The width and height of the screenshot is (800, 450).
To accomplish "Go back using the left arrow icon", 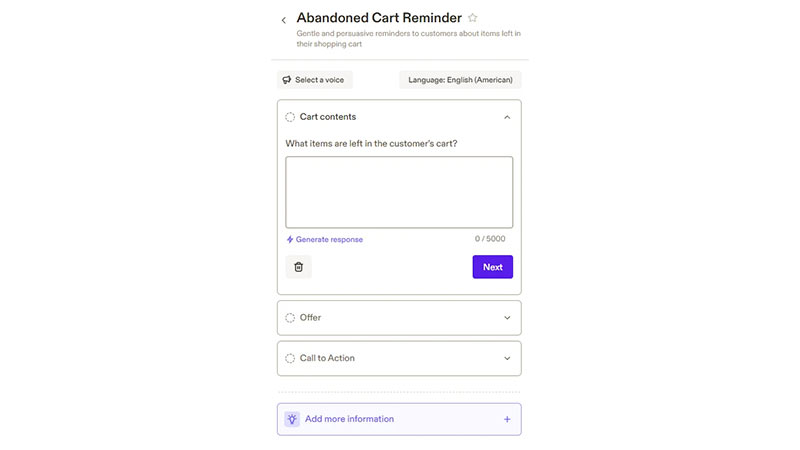I will coord(284,20).
